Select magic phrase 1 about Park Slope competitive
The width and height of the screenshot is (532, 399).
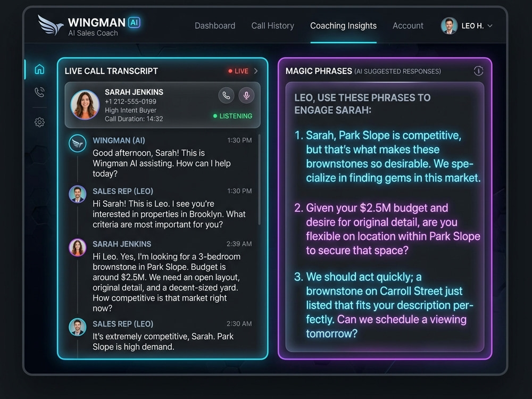387,156
